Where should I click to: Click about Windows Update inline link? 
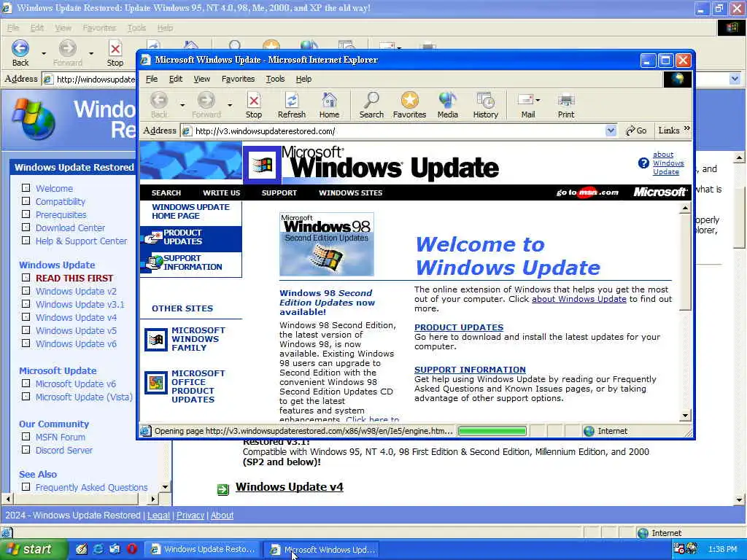578,299
